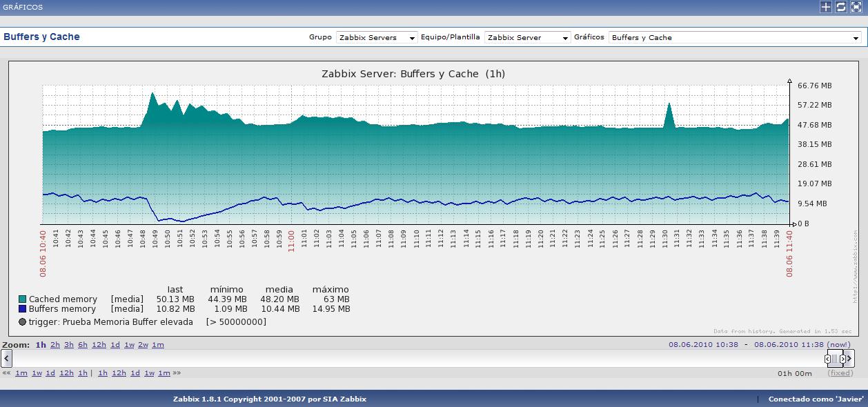Expand the Gráficos dropdown
The image size is (868, 407).
click(x=735, y=38)
